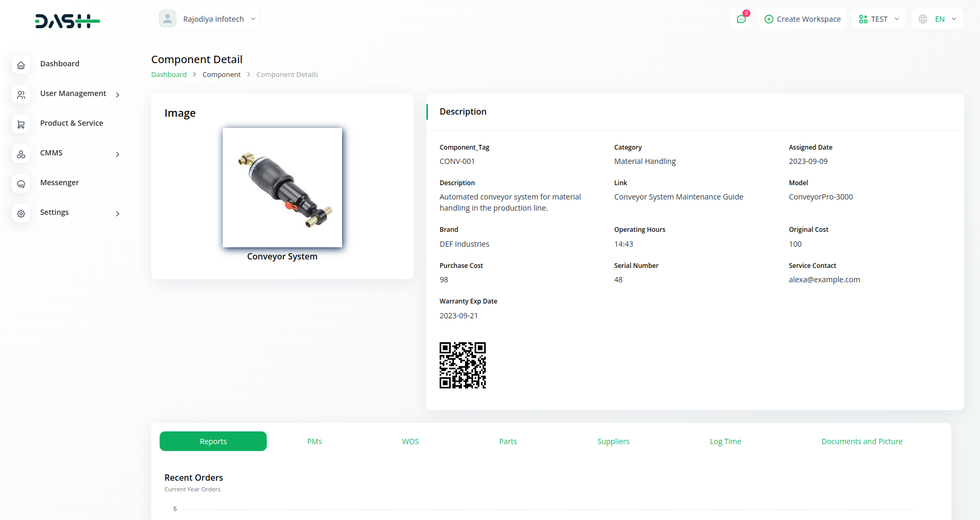
Task: Select the Suppliers tab
Action: pyautogui.click(x=613, y=441)
